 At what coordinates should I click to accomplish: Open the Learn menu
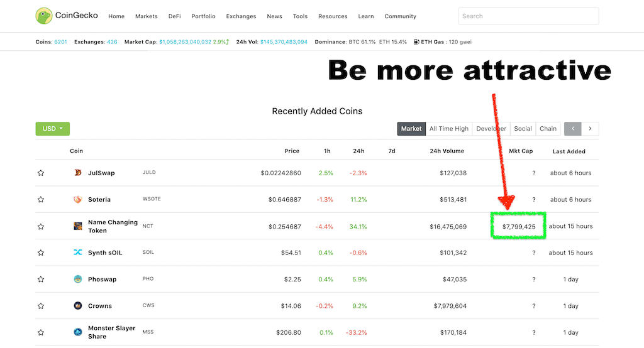point(366,16)
